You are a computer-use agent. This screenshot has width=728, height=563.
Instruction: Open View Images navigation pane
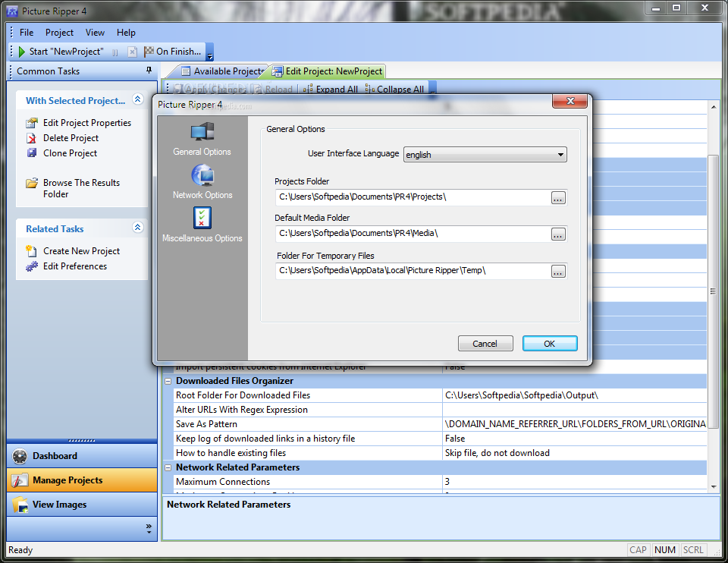82,505
